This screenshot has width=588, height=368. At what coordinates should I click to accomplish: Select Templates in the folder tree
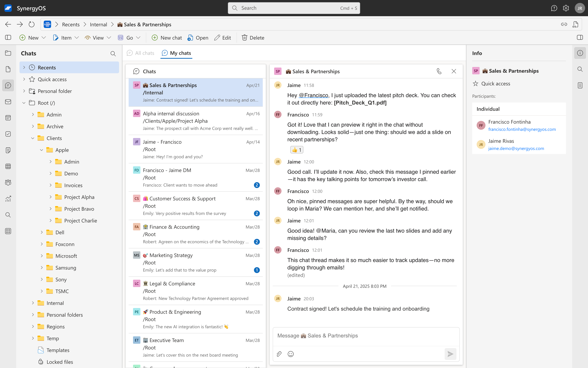(x=58, y=350)
